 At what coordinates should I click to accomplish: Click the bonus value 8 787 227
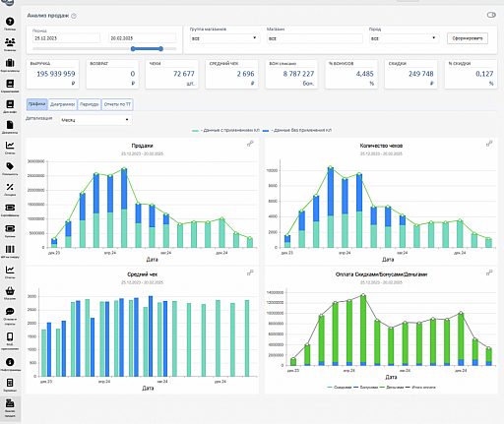298,74
